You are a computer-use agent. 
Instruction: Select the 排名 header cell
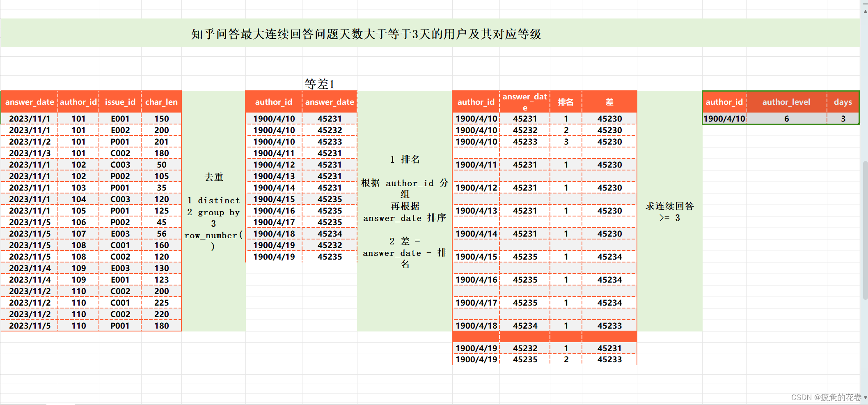click(566, 102)
